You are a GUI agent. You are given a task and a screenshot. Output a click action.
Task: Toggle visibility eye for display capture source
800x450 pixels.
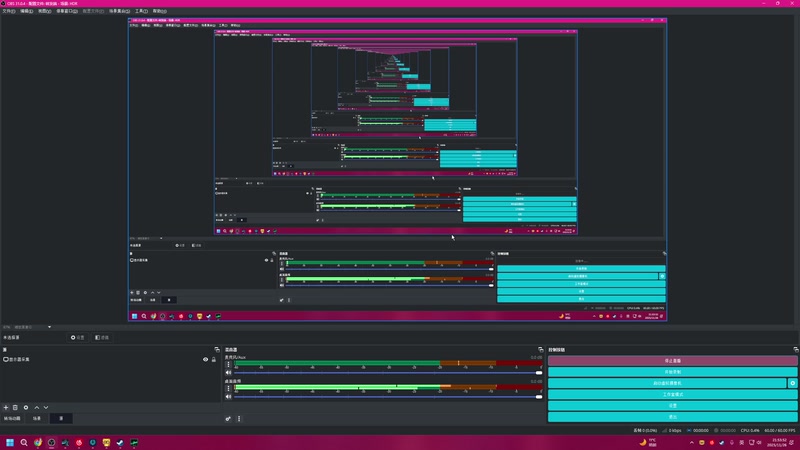click(x=206, y=360)
